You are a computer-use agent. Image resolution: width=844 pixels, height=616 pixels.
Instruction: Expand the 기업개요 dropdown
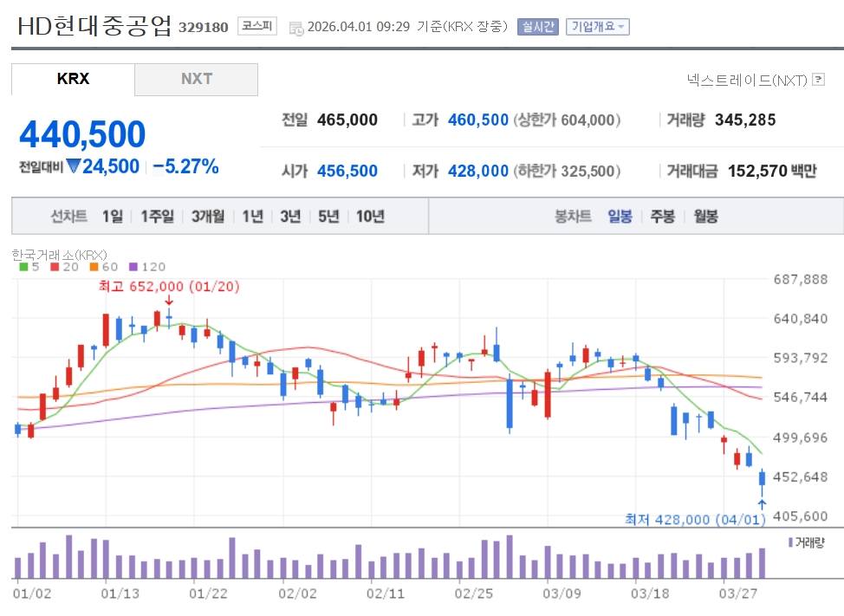[597, 27]
